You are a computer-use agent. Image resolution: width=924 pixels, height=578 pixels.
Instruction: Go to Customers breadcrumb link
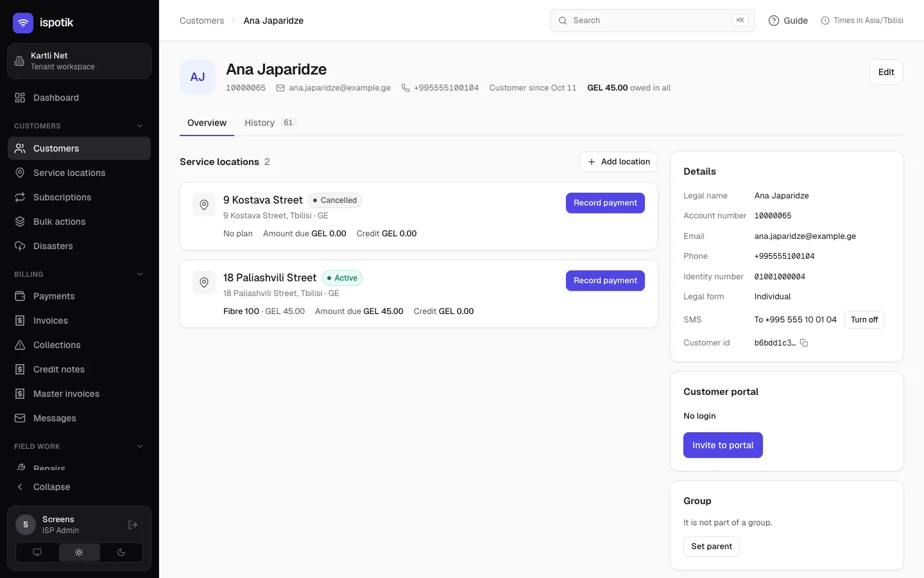click(x=201, y=21)
